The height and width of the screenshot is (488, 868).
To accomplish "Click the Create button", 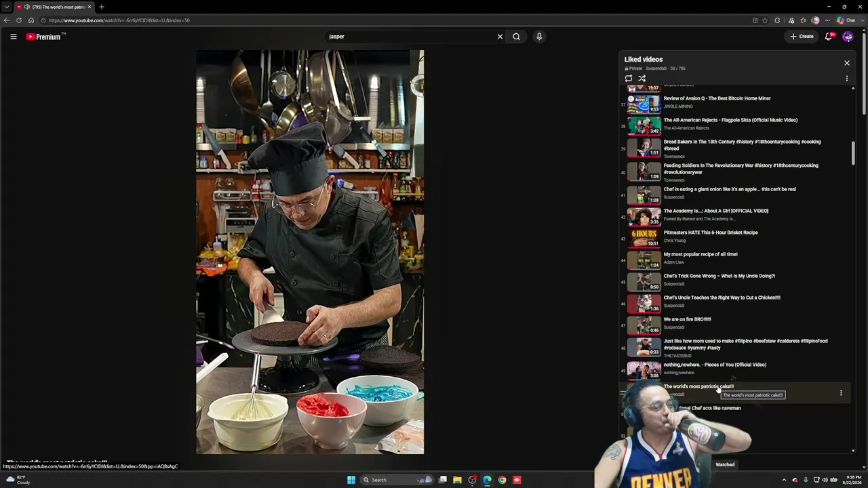I will coord(802,37).
